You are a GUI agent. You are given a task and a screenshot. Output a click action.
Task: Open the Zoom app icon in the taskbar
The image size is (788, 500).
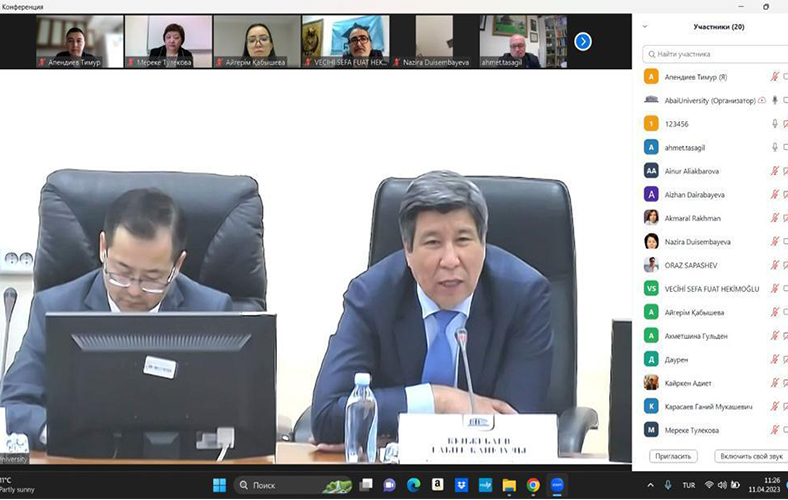click(558, 485)
